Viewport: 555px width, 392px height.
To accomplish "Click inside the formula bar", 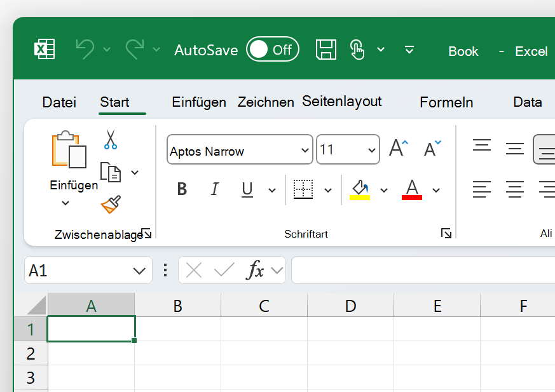I will [x=423, y=270].
